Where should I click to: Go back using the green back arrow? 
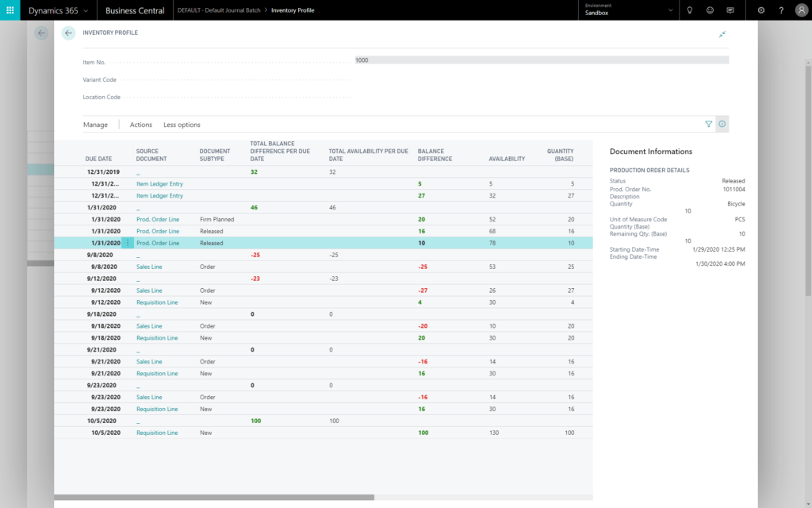tap(68, 33)
